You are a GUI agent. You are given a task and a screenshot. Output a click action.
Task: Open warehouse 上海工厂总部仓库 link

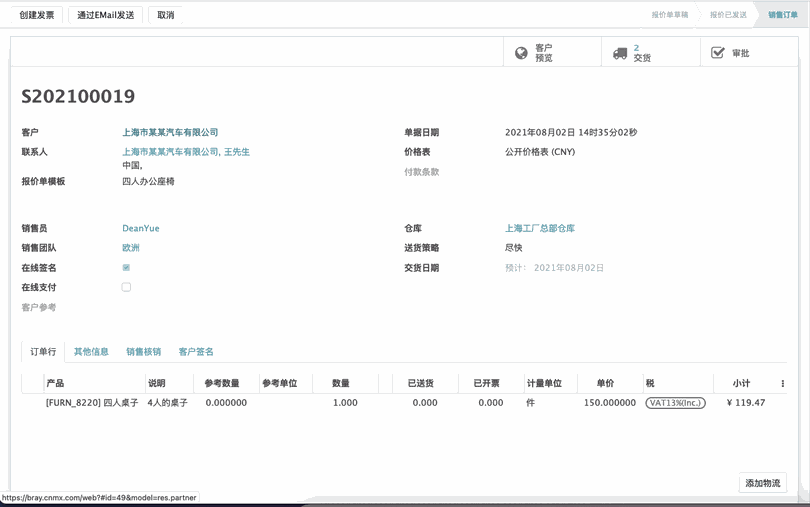(540, 228)
